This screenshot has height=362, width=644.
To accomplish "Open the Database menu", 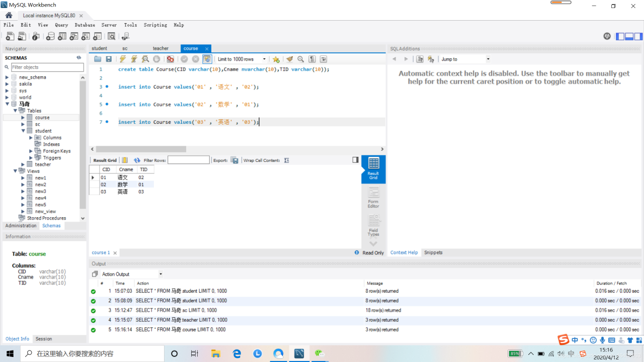I will (x=85, y=25).
